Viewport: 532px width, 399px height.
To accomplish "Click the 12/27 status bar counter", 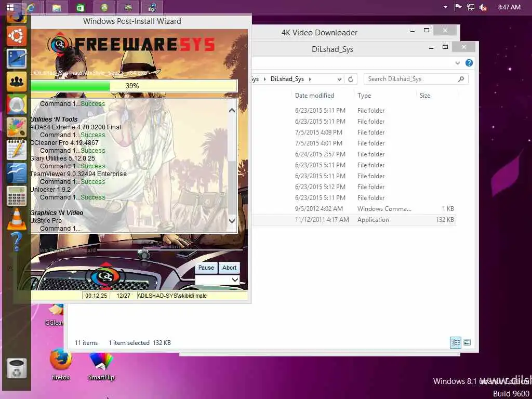I will [123, 296].
